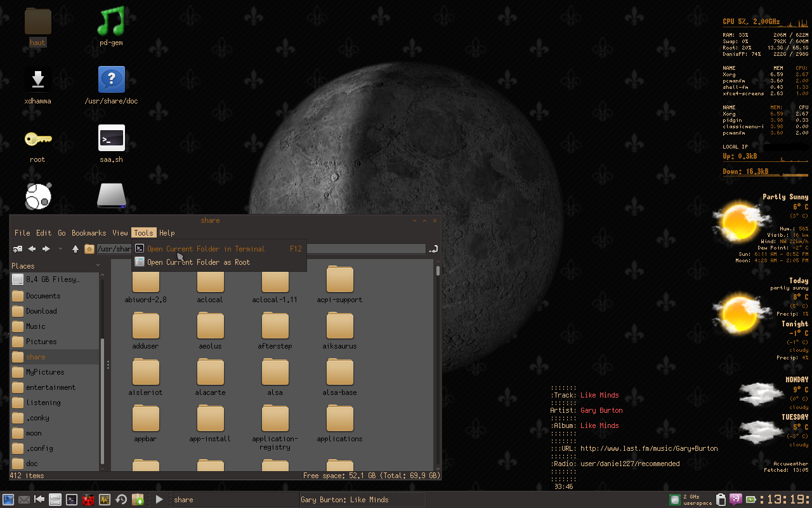Image resolution: width=812 pixels, height=508 pixels.
Task: Open Music in the Places pane
Action: [55, 326]
